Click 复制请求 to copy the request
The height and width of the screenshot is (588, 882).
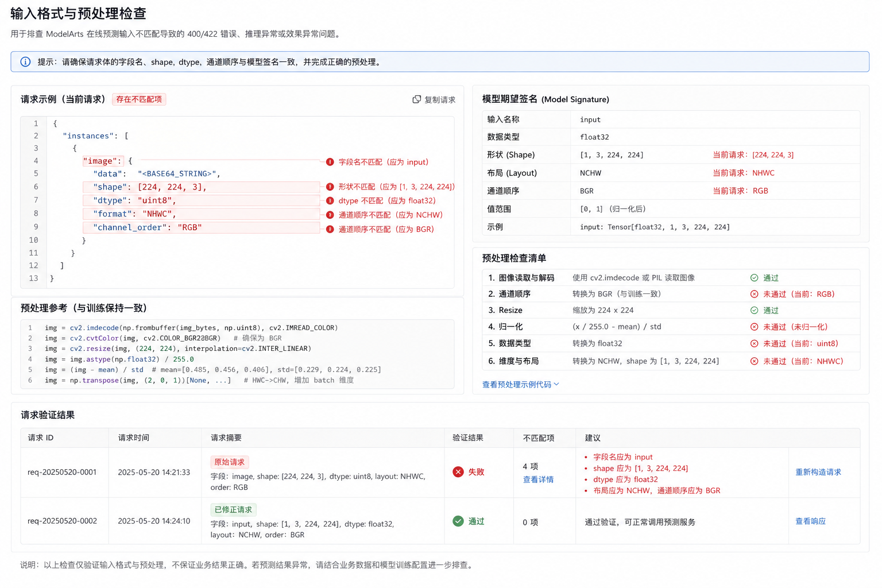[x=434, y=99]
